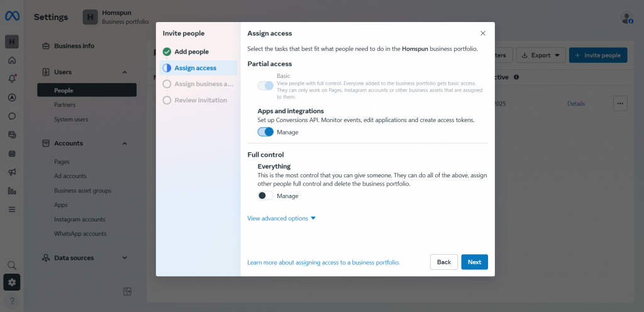Click the Settings gear icon
This screenshot has height=312, width=644.
[12, 282]
